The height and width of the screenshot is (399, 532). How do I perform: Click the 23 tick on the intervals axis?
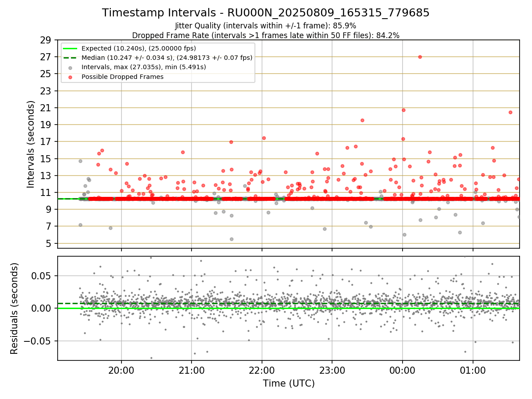tap(46, 91)
